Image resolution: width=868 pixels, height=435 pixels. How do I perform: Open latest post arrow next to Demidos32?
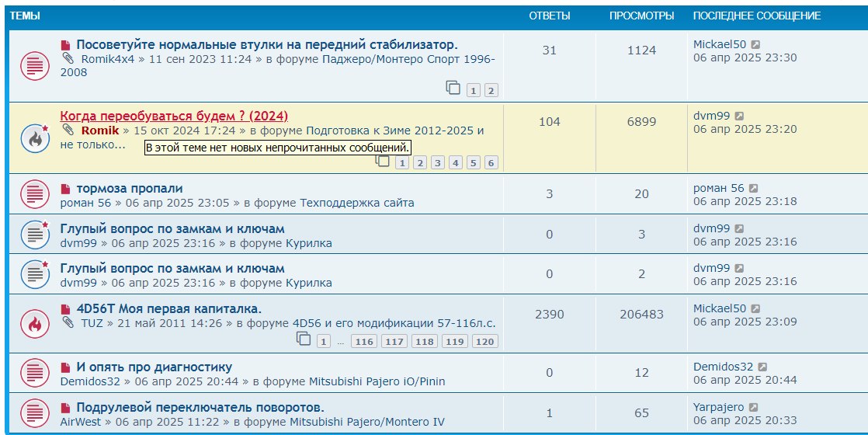[x=762, y=367]
